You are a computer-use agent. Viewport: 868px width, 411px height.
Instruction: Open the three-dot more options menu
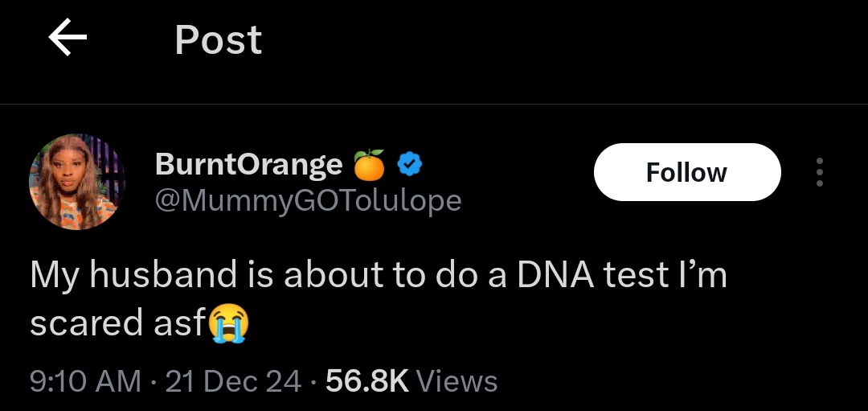click(x=819, y=172)
